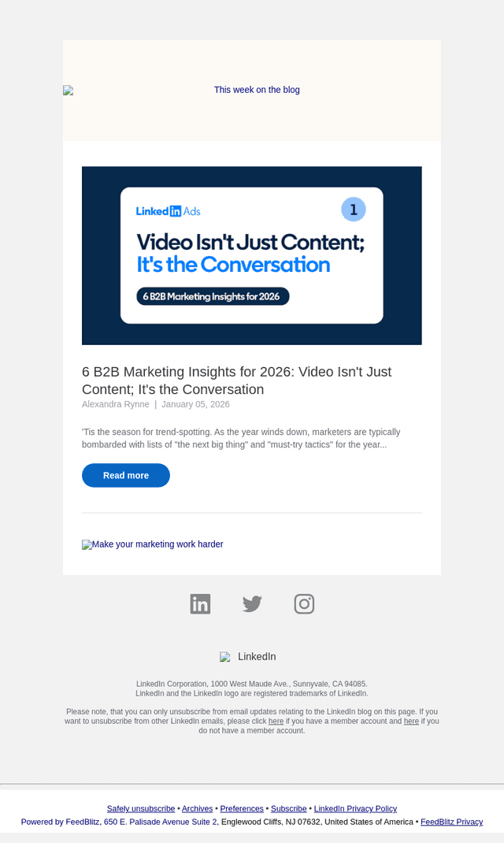
Task: Click the date January 05, 2026
Action: 195,404
